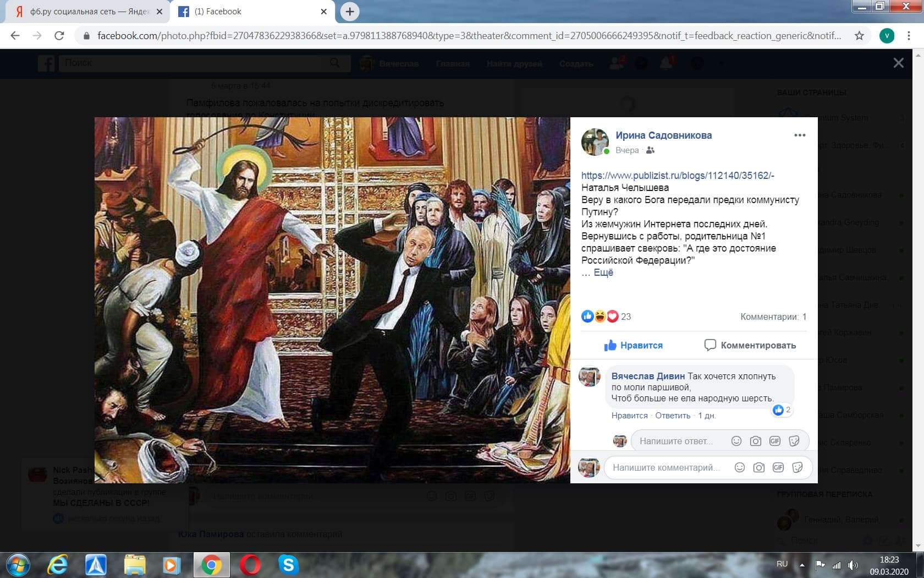The height and width of the screenshot is (578, 924).
Task: View the post's reaction count 23
Action: point(625,317)
